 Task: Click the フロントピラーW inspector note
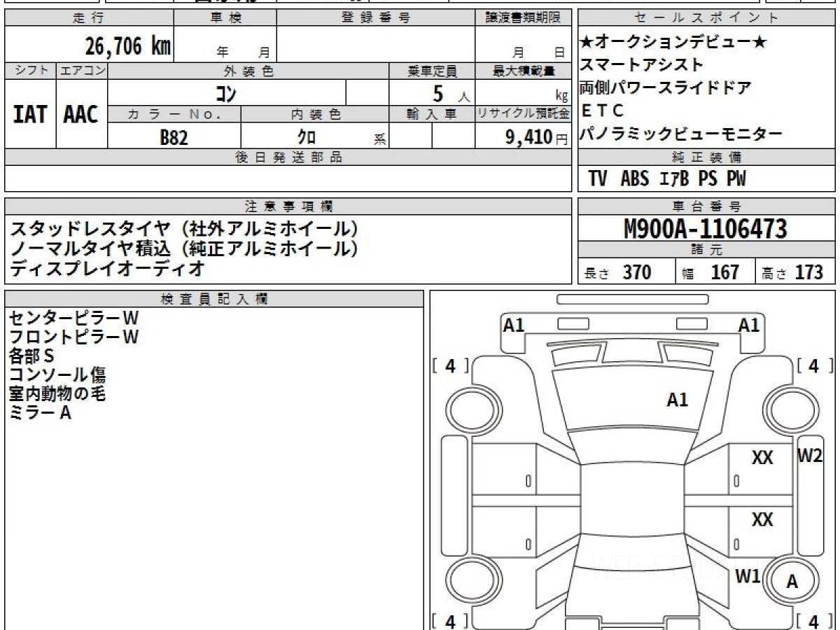[x=74, y=337]
